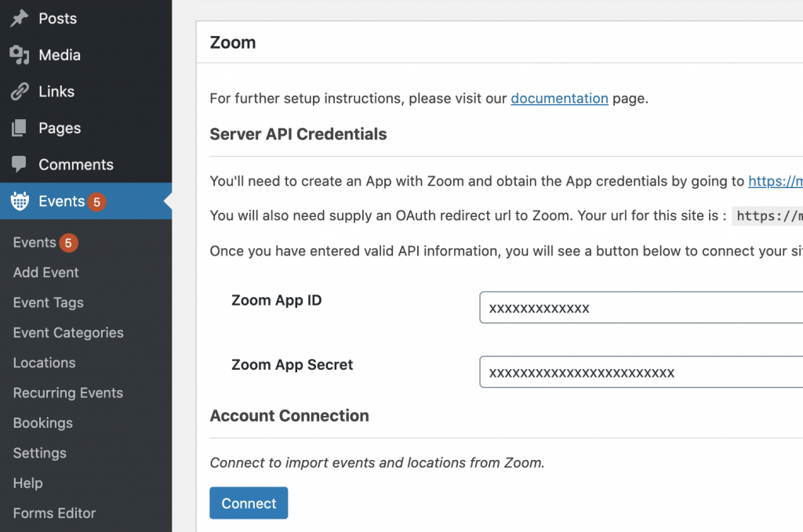The height and width of the screenshot is (532, 803).
Task: Open the Bookings submenu item
Action: point(43,423)
